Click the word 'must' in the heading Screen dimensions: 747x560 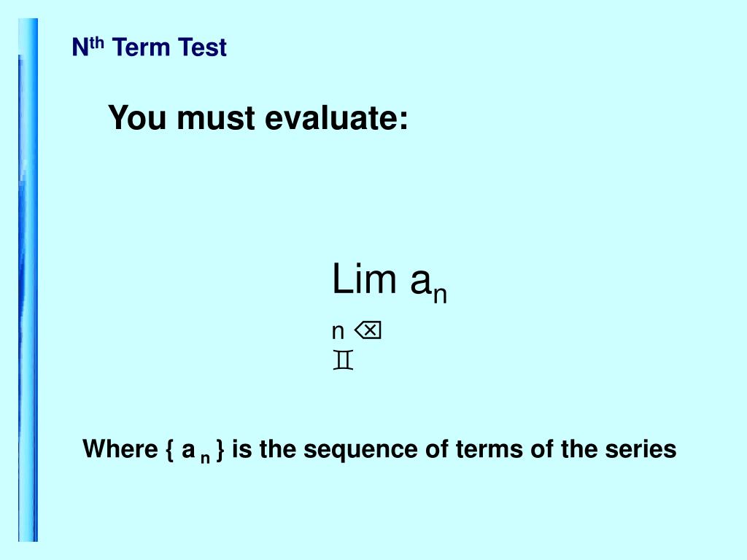(214, 117)
